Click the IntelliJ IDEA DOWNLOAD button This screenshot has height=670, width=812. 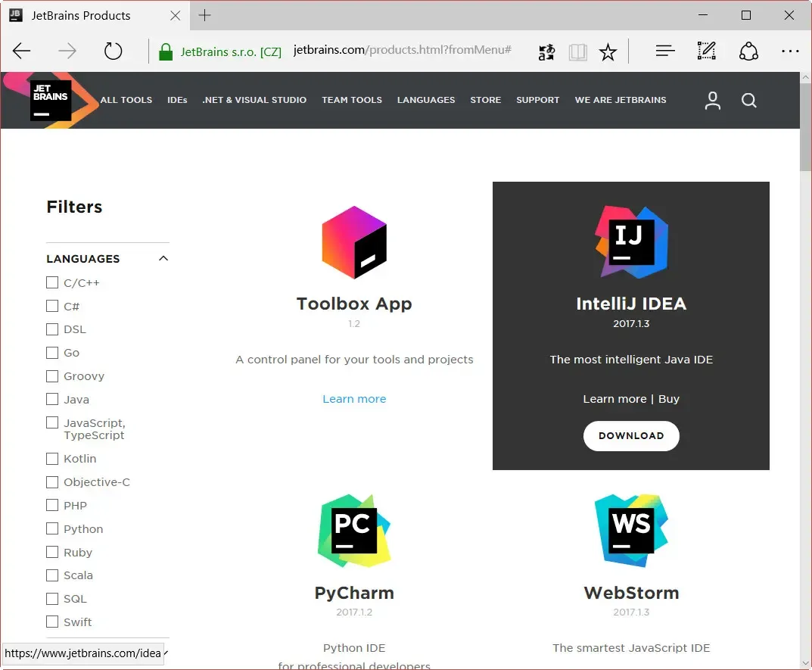coord(631,436)
